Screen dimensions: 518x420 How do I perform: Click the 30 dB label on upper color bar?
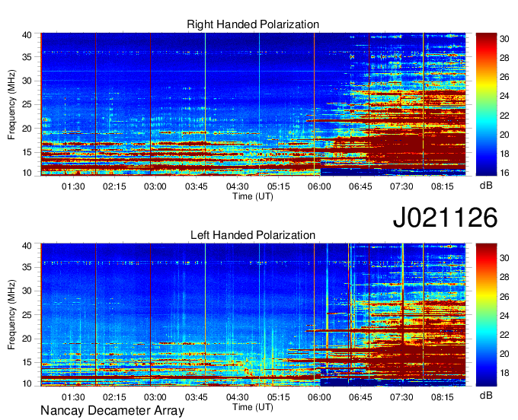(x=504, y=39)
